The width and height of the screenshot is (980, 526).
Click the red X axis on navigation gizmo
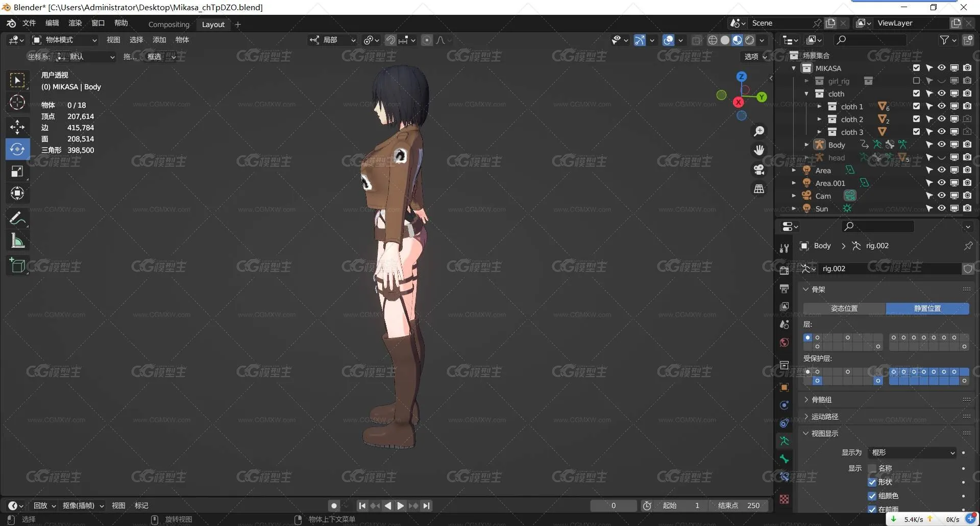point(738,102)
